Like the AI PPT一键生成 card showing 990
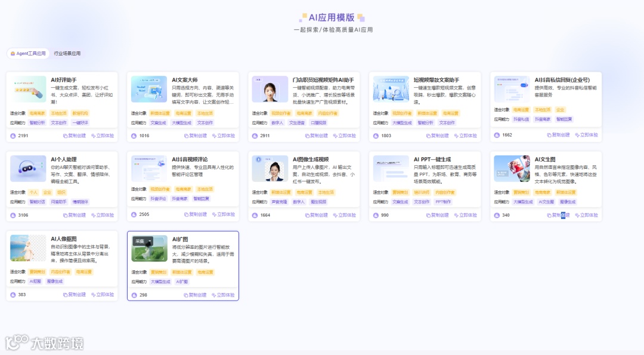 pyautogui.click(x=376, y=215)
